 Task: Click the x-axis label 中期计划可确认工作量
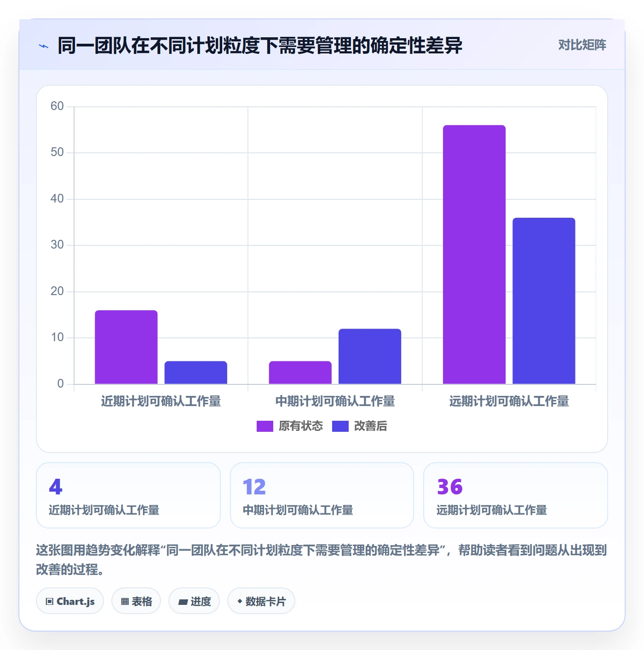(x=335, y=401)
